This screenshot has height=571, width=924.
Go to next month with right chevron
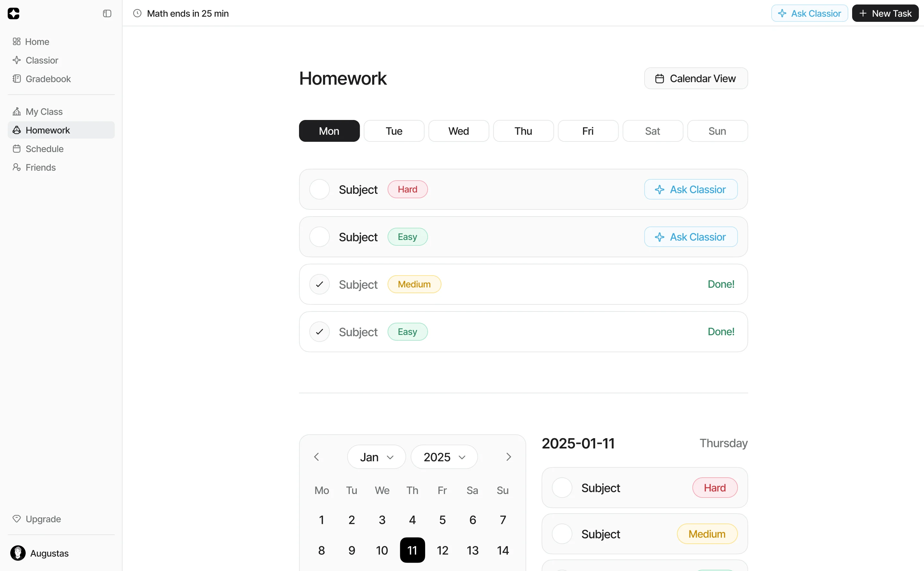pos(508,457)
